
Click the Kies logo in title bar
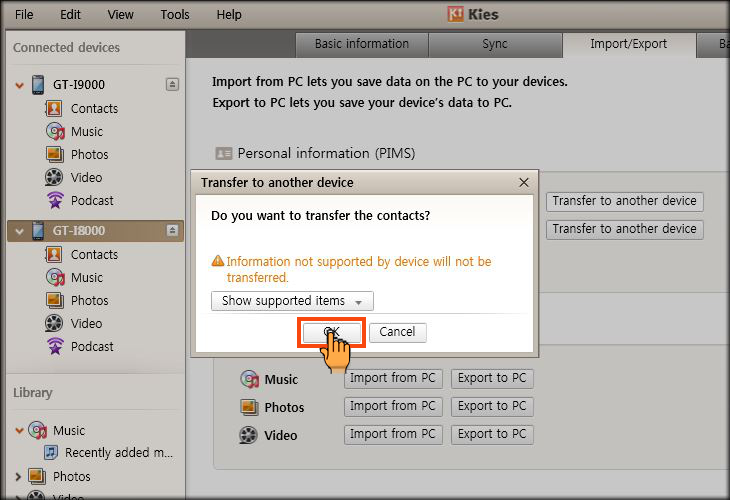coord(455,14)
